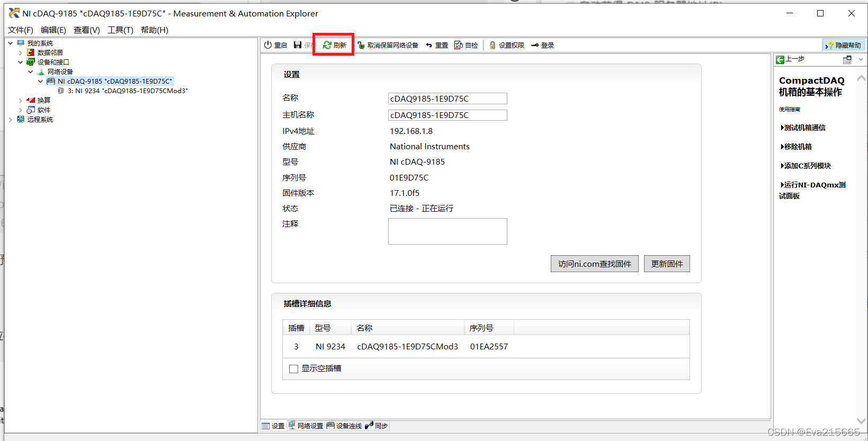The image size is (868, 441).
Task: Open the 添加C系列模块 help link
Action: (x=806, y=166)
